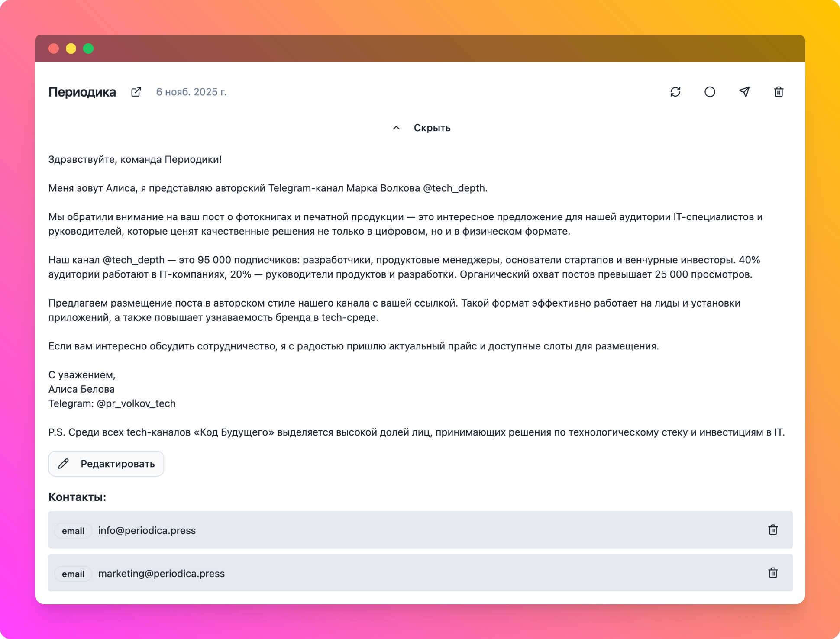Select the marketing@periodica.press email address

coord(162,574)
